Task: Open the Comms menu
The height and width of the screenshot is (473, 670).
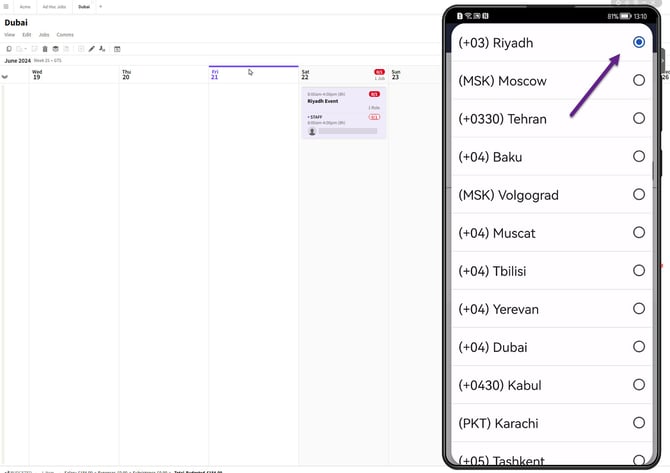Action: 65,35
